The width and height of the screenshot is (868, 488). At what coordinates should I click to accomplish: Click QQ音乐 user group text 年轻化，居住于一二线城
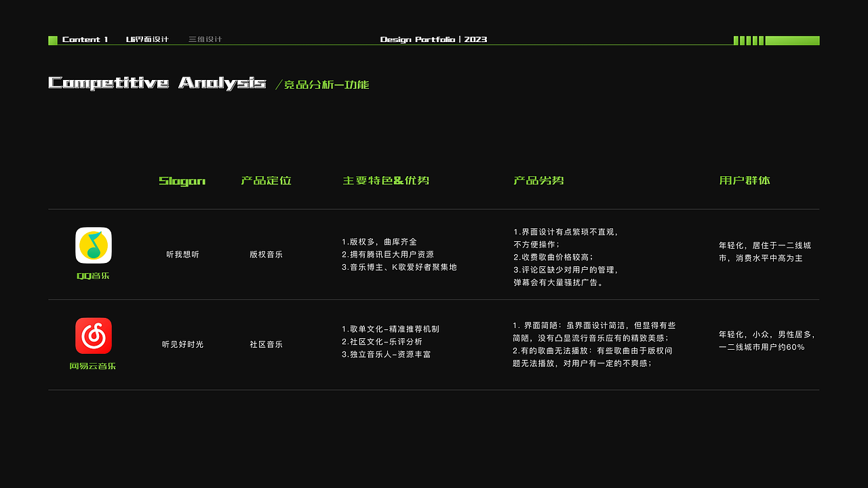point(765,246)
